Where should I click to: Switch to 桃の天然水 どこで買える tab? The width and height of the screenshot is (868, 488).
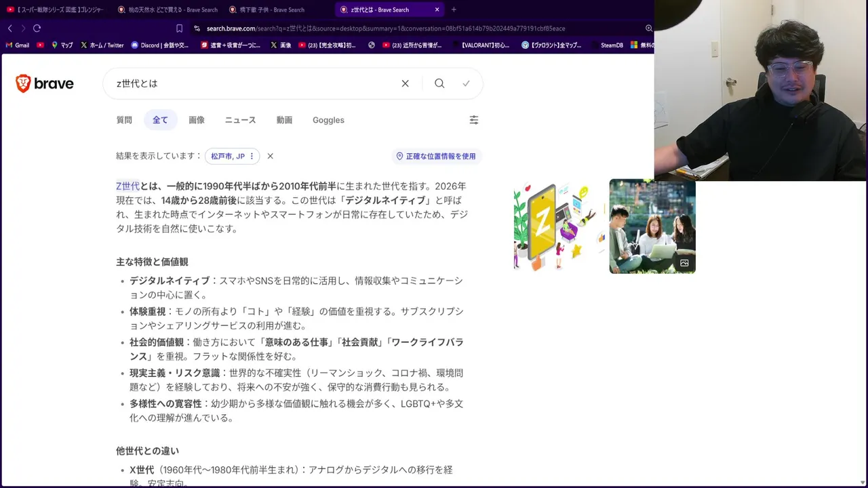point(167,9)
